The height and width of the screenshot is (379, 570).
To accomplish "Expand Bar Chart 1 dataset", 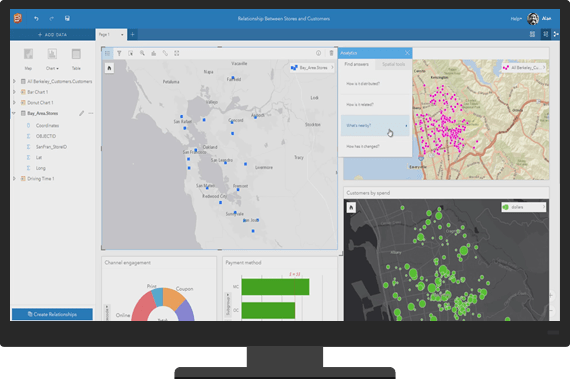I will 14,92.
